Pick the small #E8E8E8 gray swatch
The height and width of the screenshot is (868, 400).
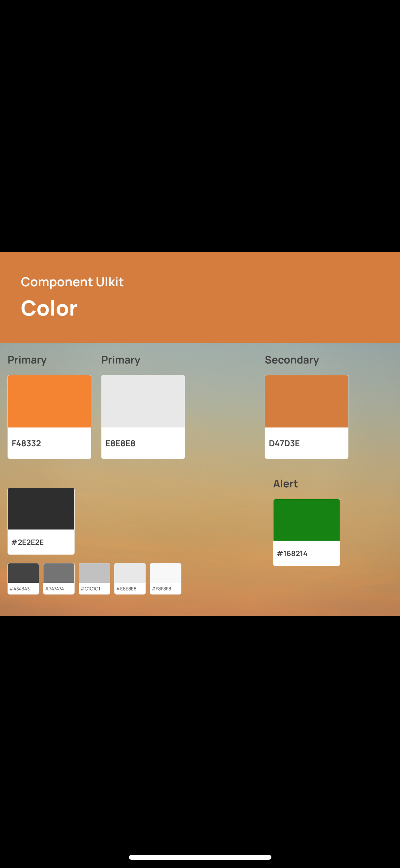(x=130, y=579)
